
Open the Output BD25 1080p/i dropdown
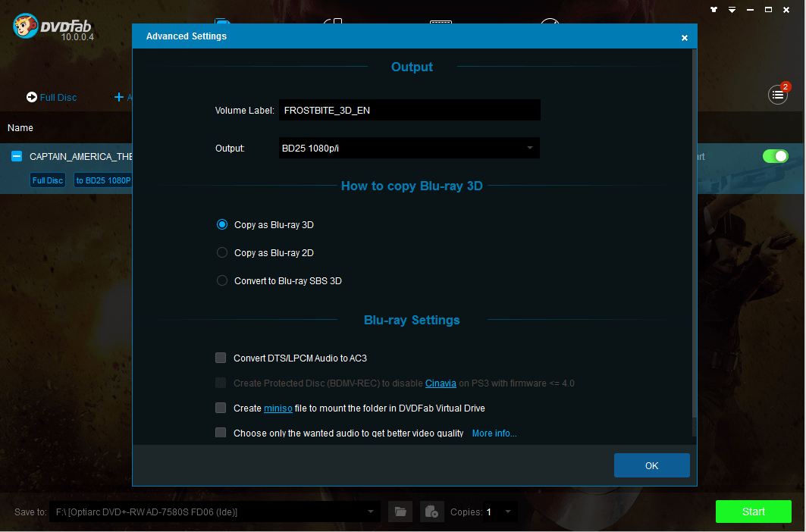409,148
